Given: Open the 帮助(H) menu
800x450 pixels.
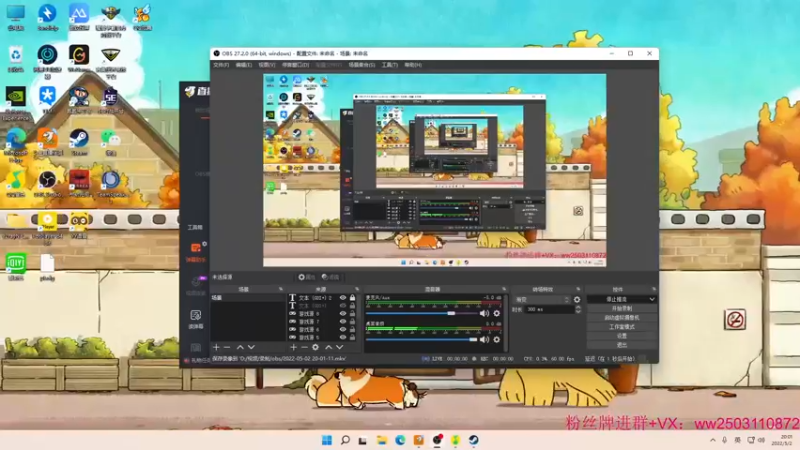Looking at the screenshot, I should [413, 65].
